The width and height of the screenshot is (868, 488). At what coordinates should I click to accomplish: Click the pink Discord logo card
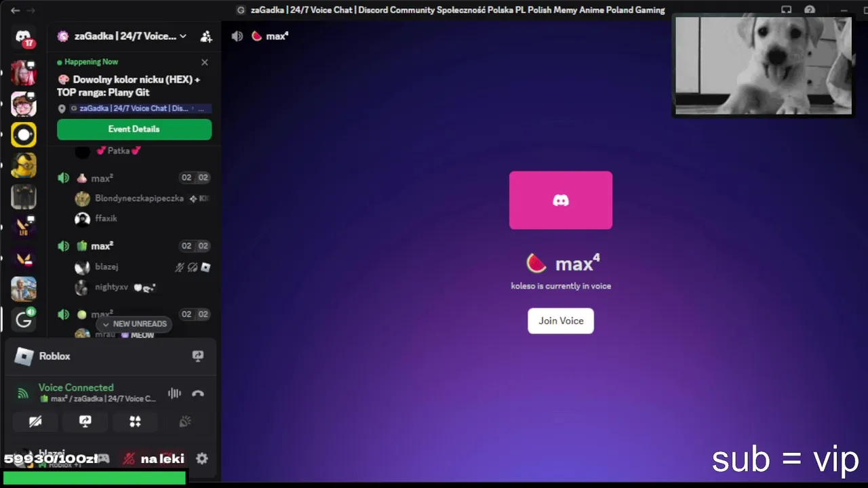pos(561,200)
